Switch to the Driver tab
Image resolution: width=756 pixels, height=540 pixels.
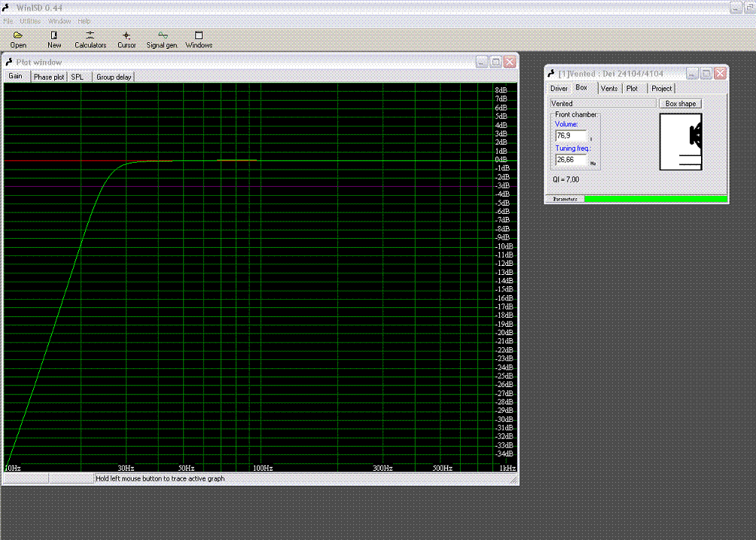tap(559, 88)
